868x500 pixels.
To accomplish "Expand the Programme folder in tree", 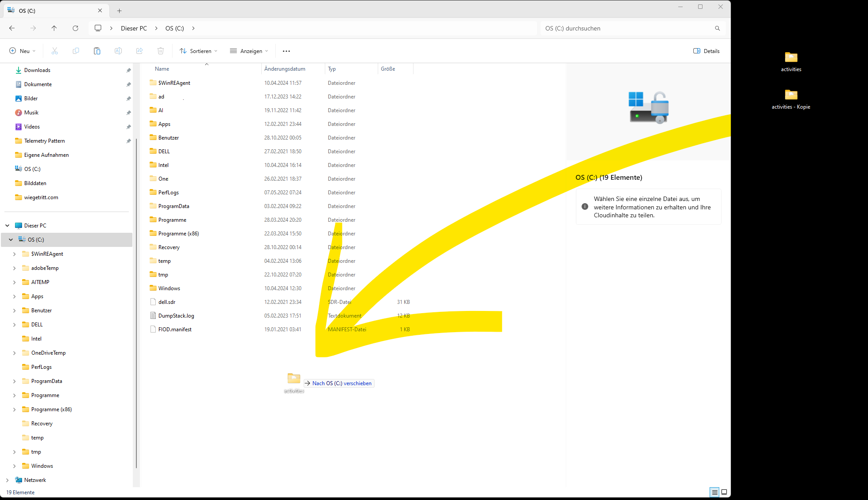I will [x=15, y=395].
